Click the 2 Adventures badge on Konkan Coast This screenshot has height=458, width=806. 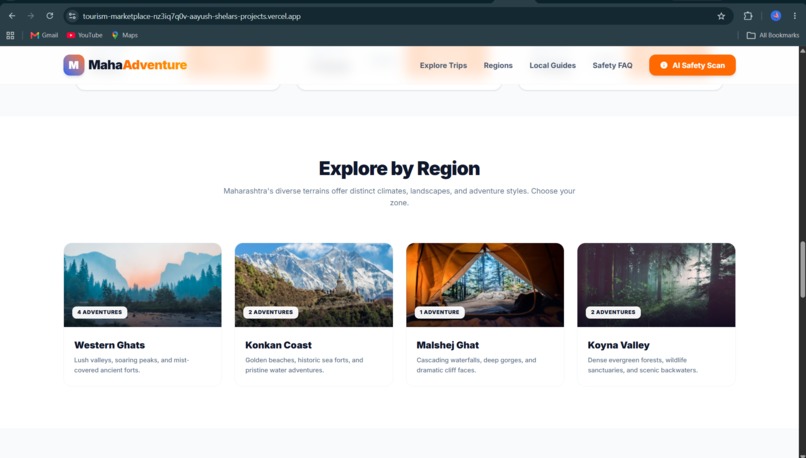point(270,312)
